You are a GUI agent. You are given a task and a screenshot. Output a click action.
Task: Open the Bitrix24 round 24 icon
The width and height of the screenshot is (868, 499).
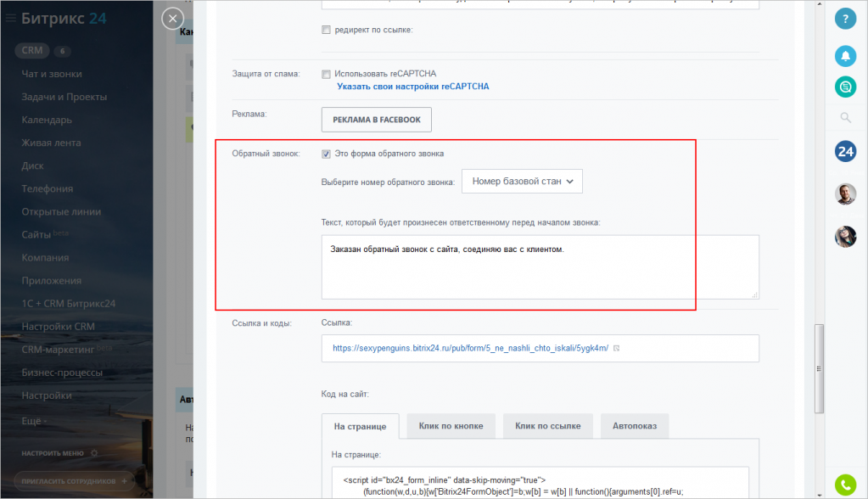click(x=845, y=151)
